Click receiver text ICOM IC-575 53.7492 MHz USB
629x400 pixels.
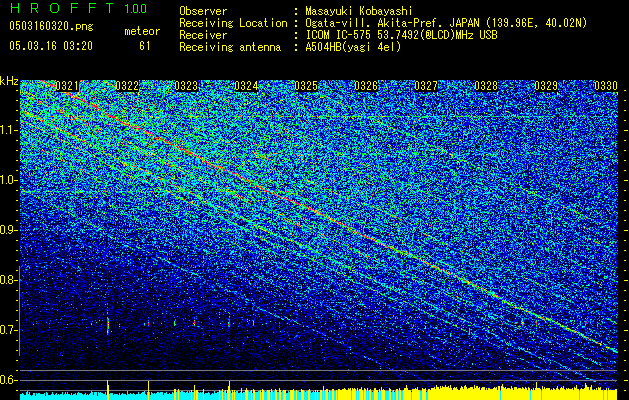pyautogui.click(x=401, y=35)
